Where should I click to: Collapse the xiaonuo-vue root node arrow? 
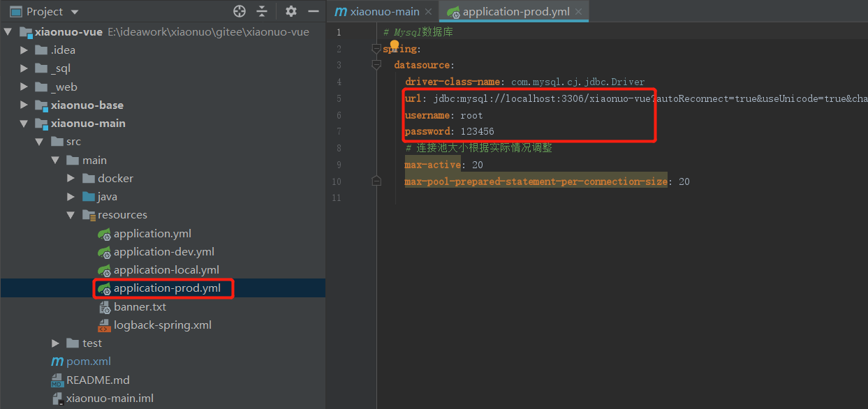pos(9,32)
